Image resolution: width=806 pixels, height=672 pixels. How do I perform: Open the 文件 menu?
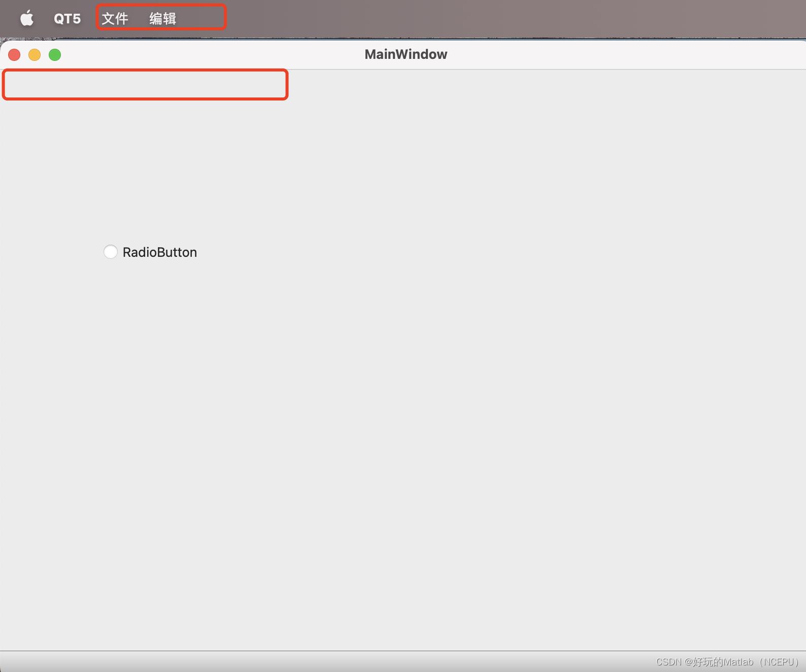click(115, 19)
